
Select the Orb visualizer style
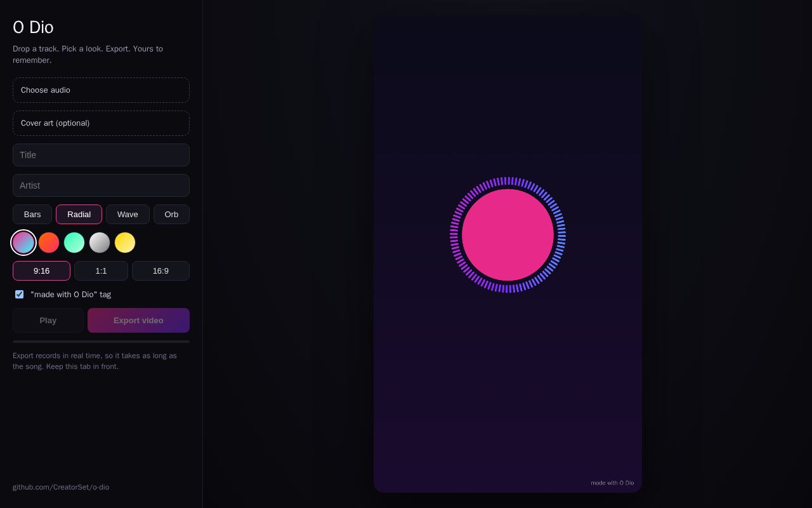[x=171, y=215]
